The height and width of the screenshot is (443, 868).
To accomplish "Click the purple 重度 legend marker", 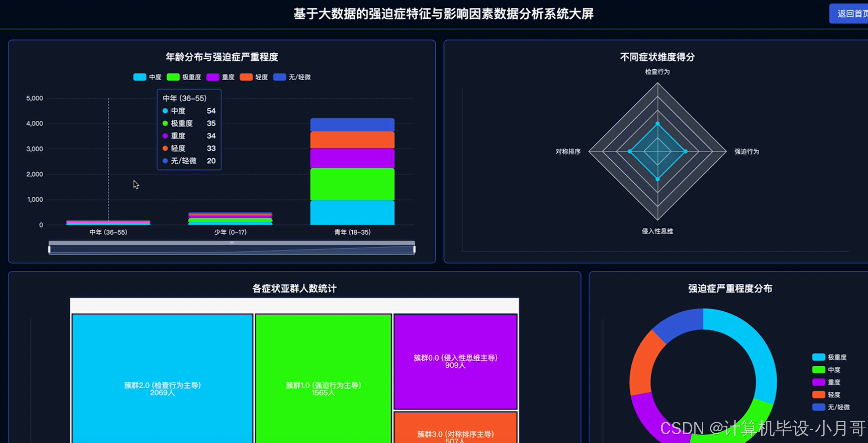I will (213, 77).
